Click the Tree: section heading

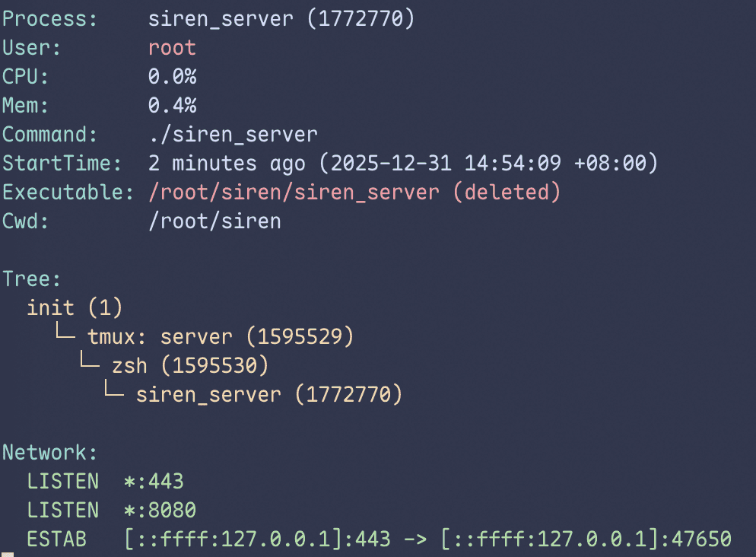(x=32, y=278)
